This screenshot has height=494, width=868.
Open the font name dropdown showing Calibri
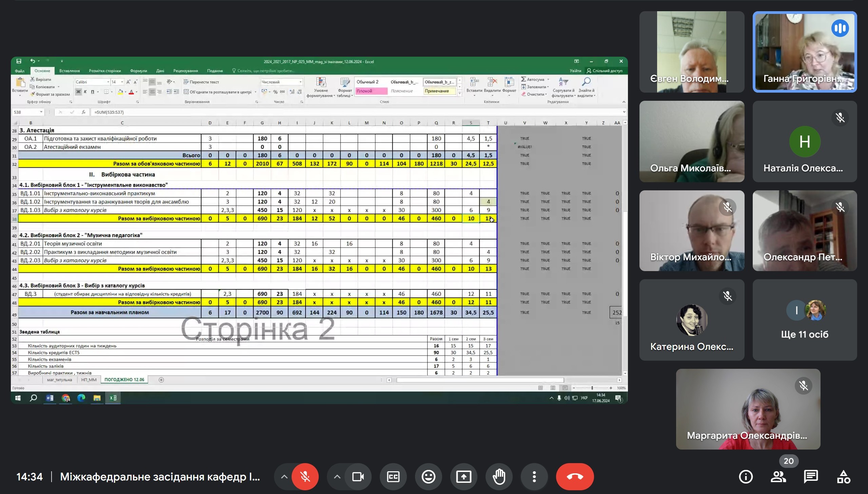(x=108, y=82)
